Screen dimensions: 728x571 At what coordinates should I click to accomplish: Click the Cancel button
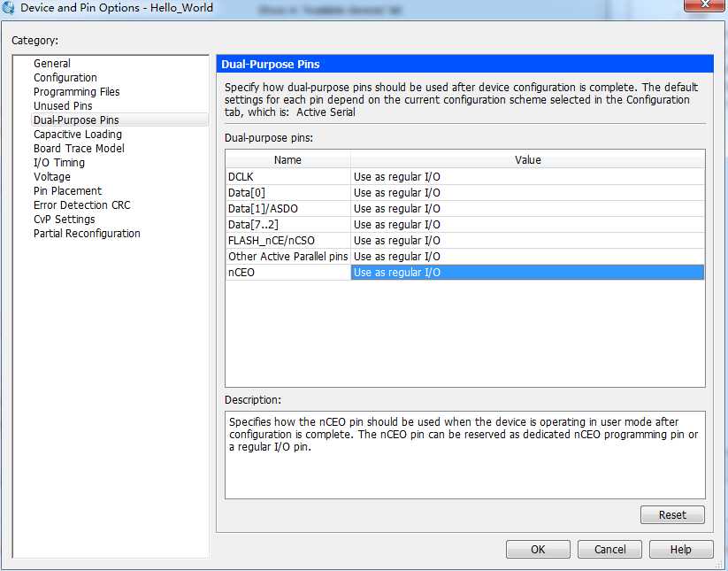[x=609, y=550]
